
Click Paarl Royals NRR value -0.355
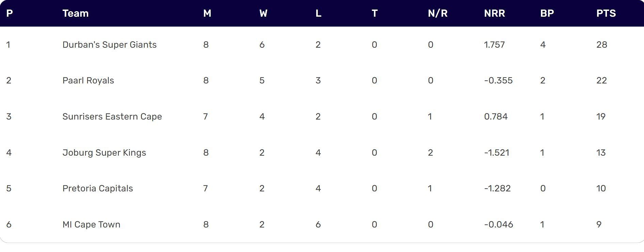click(x=498, y=81)
